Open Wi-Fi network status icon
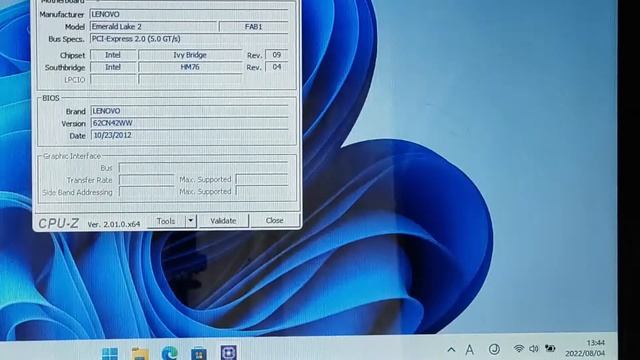Screen dimensions: 640x360 pos(519,349)
